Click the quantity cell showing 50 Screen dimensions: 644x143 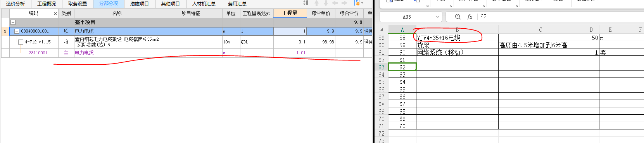591,38
